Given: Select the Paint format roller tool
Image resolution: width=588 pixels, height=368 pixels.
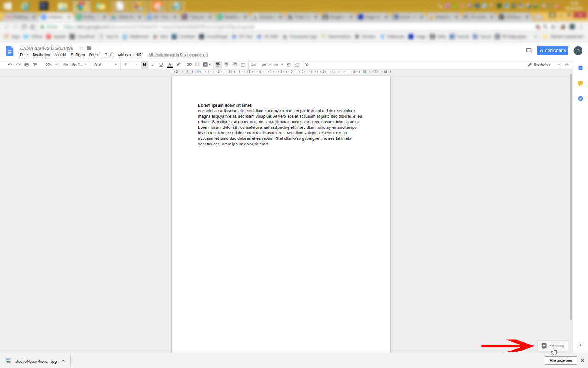Looking at the screenshot, I should (35, 64).
